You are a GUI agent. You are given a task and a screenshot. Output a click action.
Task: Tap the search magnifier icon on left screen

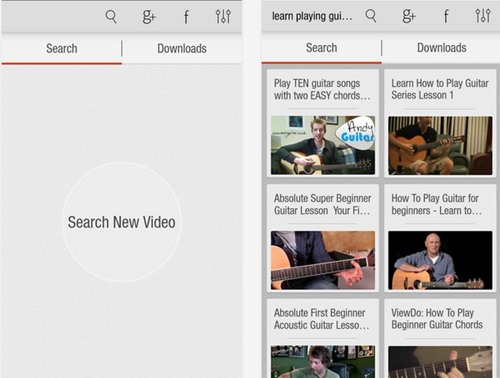click(x=111, y=17)
